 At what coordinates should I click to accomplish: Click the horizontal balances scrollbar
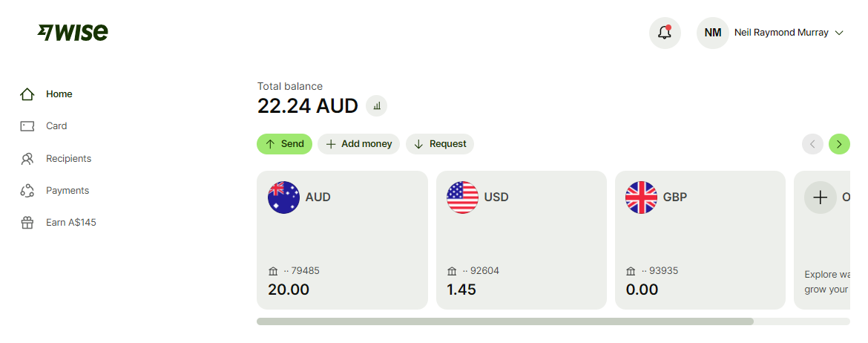tap(504, 321)
